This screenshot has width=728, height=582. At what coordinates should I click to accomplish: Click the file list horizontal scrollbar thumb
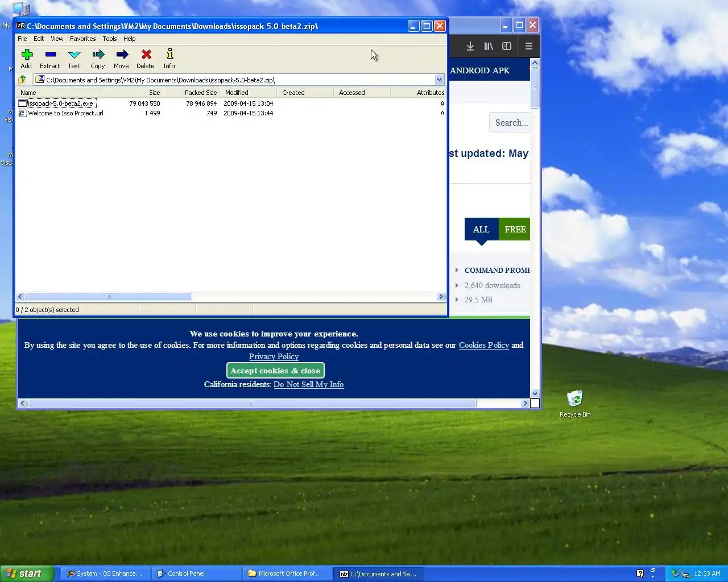pyautogui.click(x=109, y=297)
